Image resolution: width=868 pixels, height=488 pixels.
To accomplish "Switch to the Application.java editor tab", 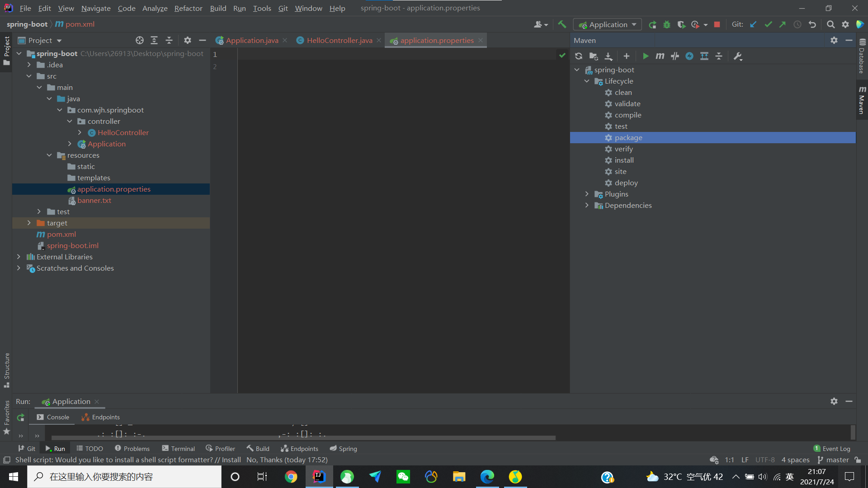I will point(252,40).
